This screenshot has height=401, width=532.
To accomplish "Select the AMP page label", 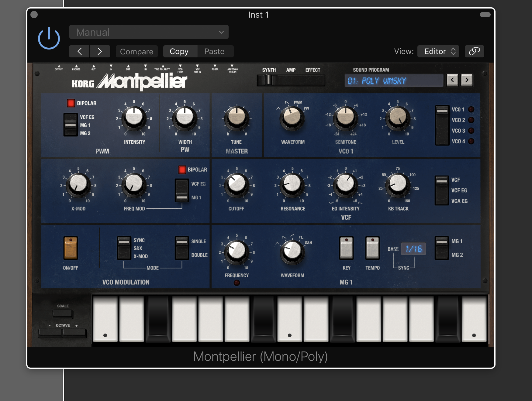I will [x=291, y=70].
